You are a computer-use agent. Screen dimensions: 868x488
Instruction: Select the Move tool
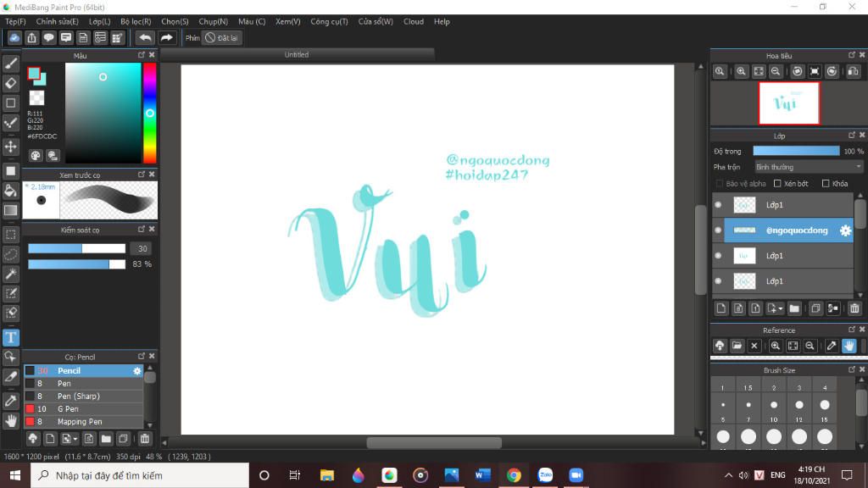10,147
